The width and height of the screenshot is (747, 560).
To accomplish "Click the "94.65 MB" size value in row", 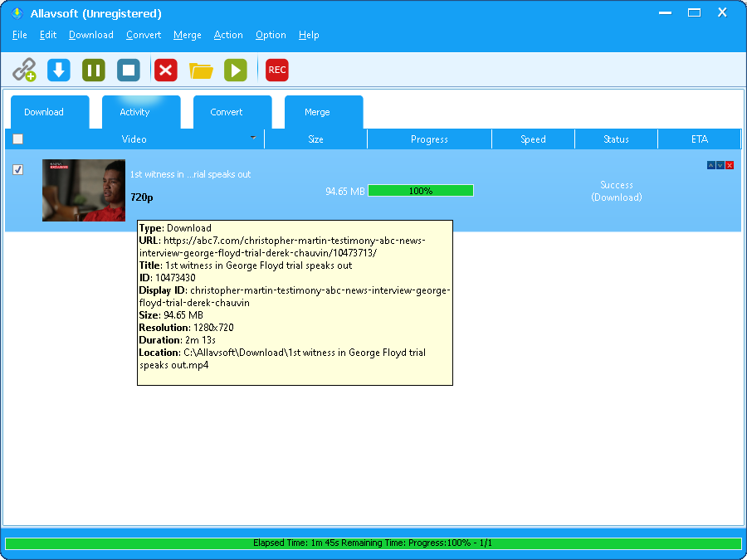I will point(345,192).
